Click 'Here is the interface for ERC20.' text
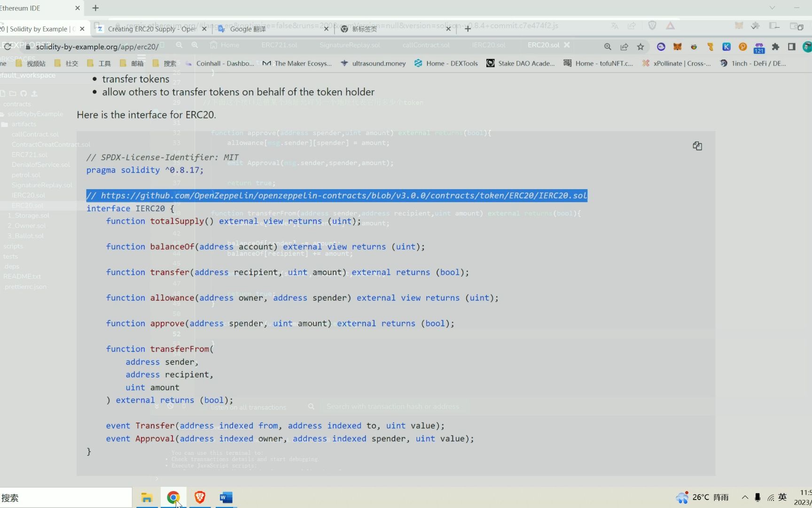The height and width of the screenshot is (508, 812). (x=146, y=115)
